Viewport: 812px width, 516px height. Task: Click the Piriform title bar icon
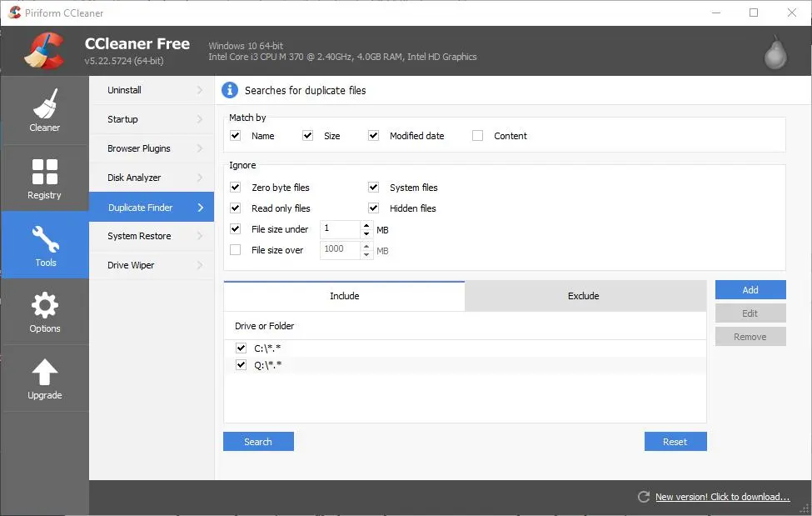(x=14, y=13)
